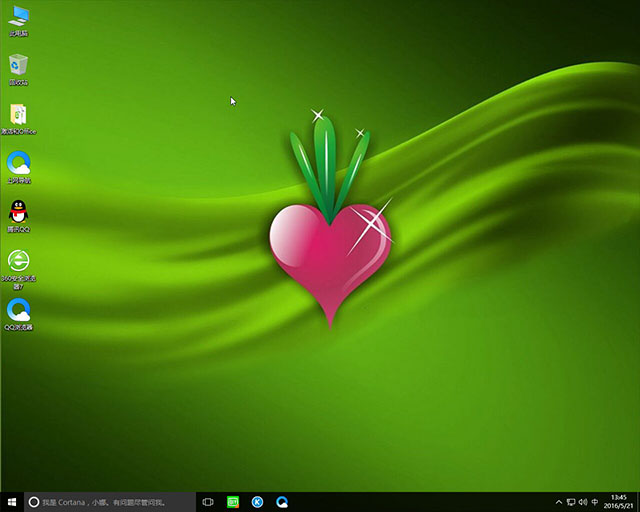
Task: Open the network status tray icon
Action: [x=570, y=501]
